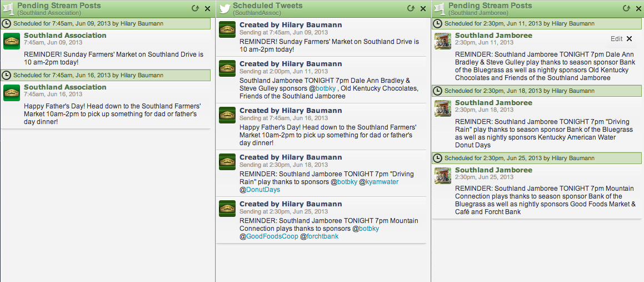This screenshot has height=282, width=644.
Task: Open Southland Jamboree avatar on Jun 11 post
Action: [443, 41]
